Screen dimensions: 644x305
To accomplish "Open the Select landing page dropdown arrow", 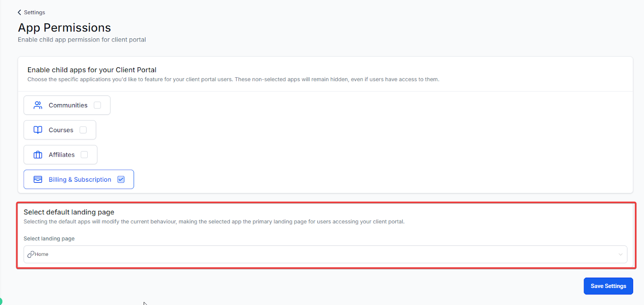I will click(x=621, y=254).
